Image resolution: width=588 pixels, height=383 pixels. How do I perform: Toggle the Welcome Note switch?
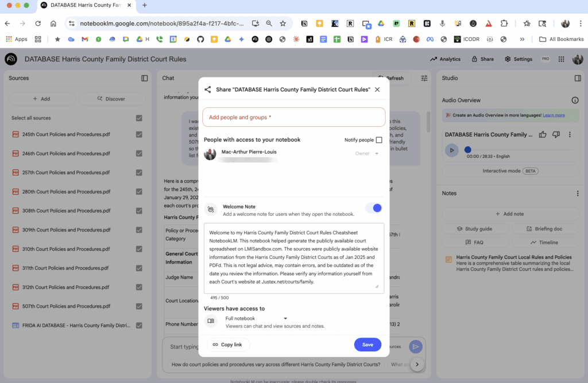coord(373,208)
